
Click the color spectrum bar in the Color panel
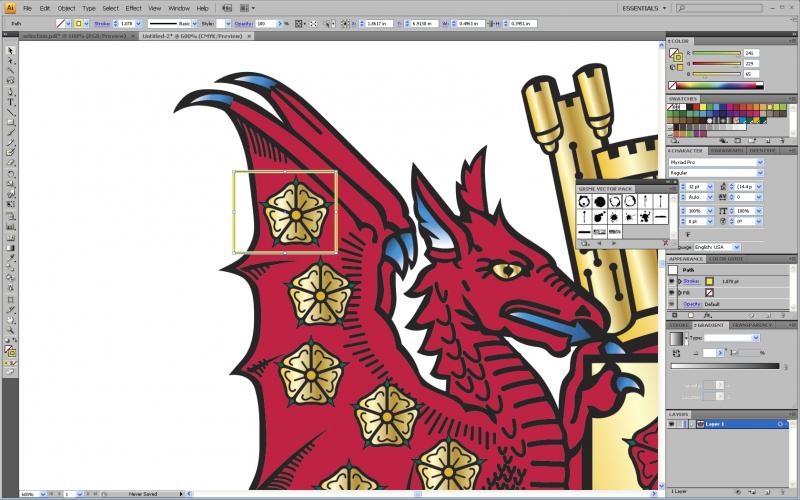click(x=716, y=86)
